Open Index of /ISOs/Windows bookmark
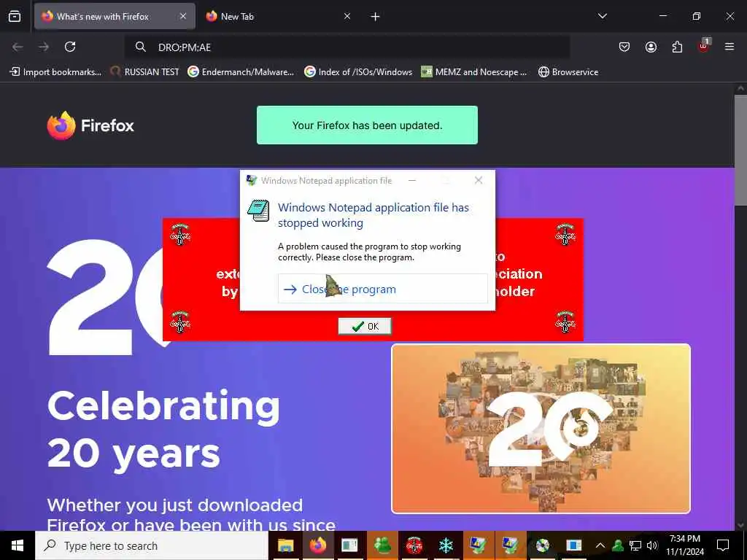The width and height of the screenshot is (747, 560). 358,72
